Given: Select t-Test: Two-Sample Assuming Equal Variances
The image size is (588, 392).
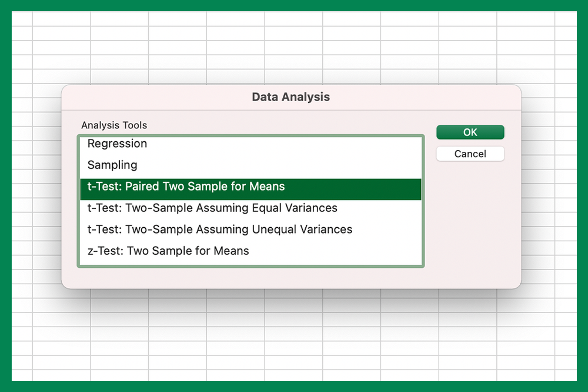Looking at the screenshot, I should 212,208.
